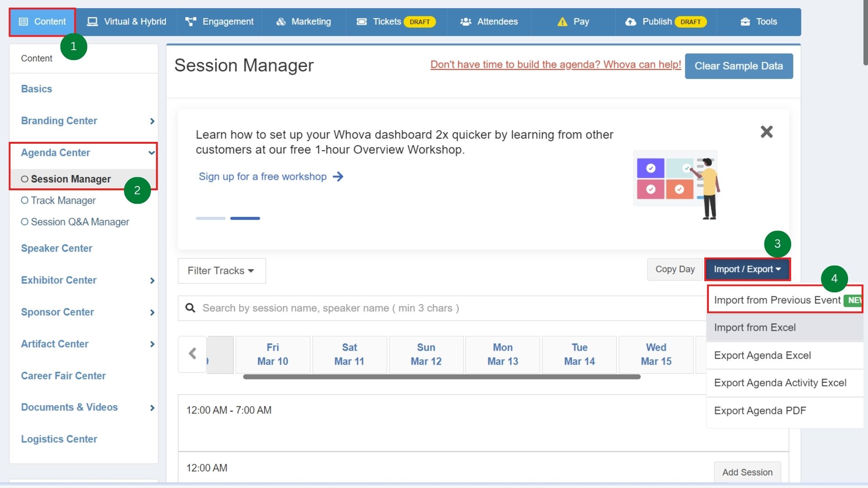This screenshot has width=868, height=488.
Task: Click the horizontal date scrollbar
Action: (442, 377)
